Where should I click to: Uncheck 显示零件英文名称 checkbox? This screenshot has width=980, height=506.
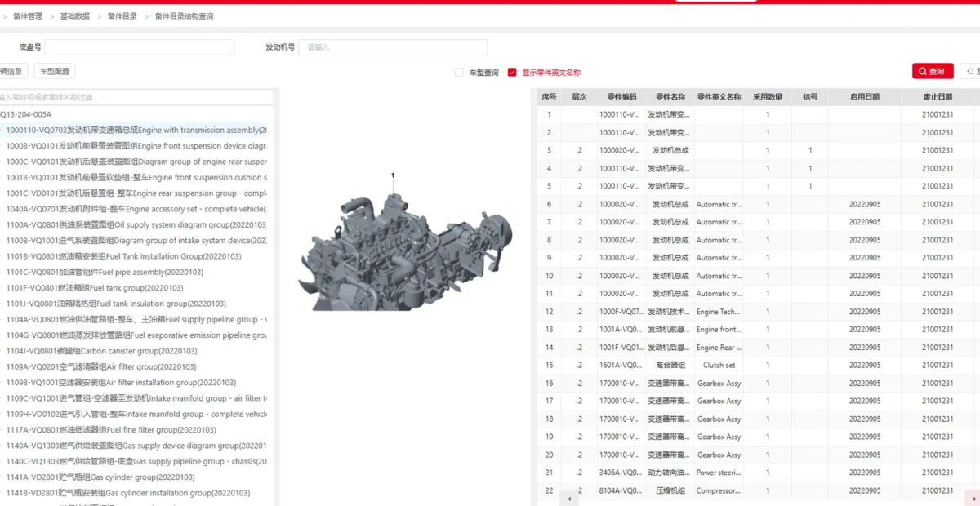coord(512,73)
